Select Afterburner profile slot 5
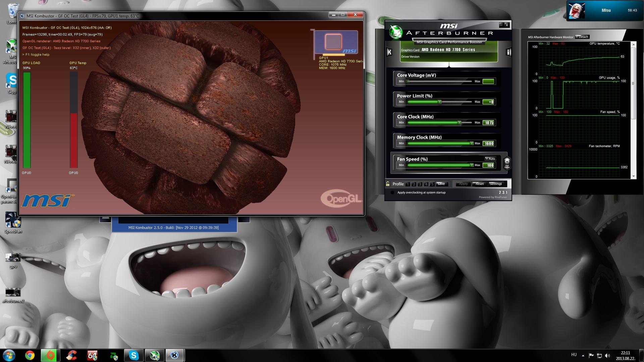This screenshot has width=644, height=362. (x=432, y=184)
